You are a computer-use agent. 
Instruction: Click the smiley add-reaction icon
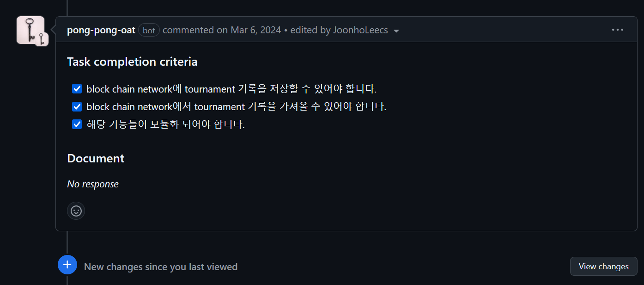pyautogui.click(x=76, y=211)
